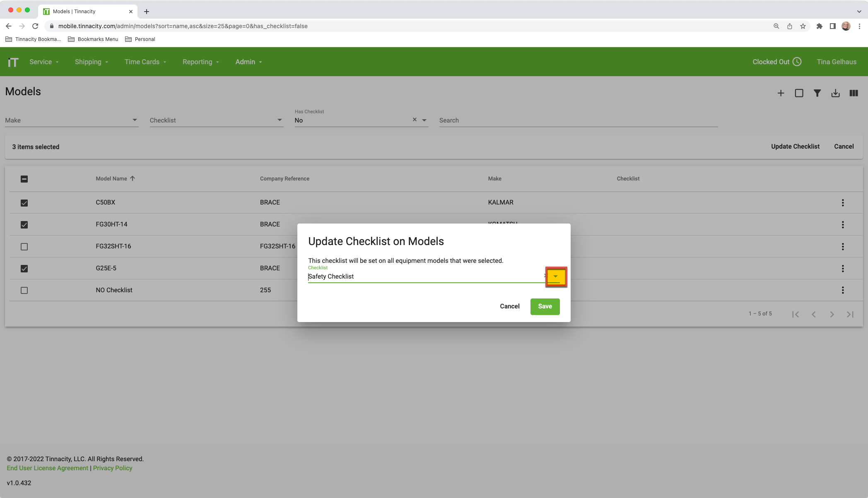Click the select-all square icon in toolbar
The image size is (868, 498).
pos(799,94)
